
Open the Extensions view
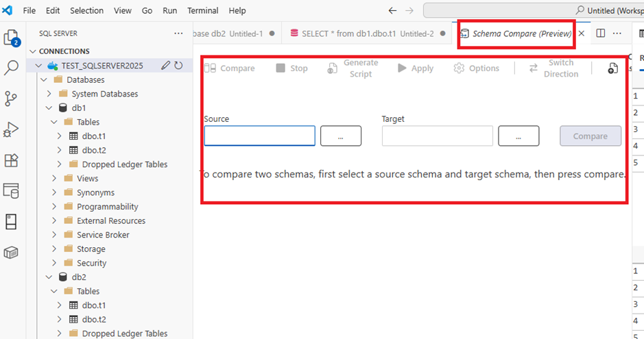[x=11, y=160]
